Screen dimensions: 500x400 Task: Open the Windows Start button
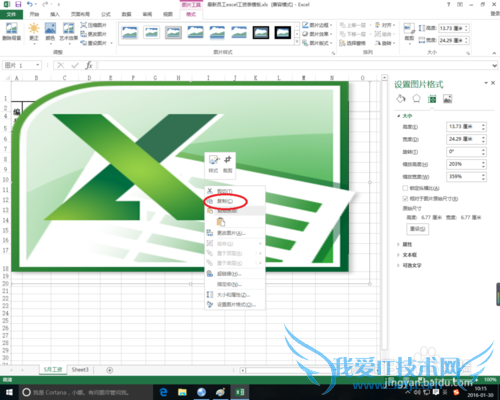coord(9,392)
